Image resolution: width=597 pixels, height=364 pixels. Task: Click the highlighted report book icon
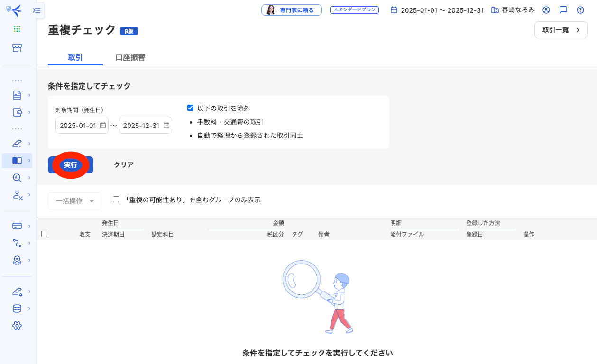17,160
